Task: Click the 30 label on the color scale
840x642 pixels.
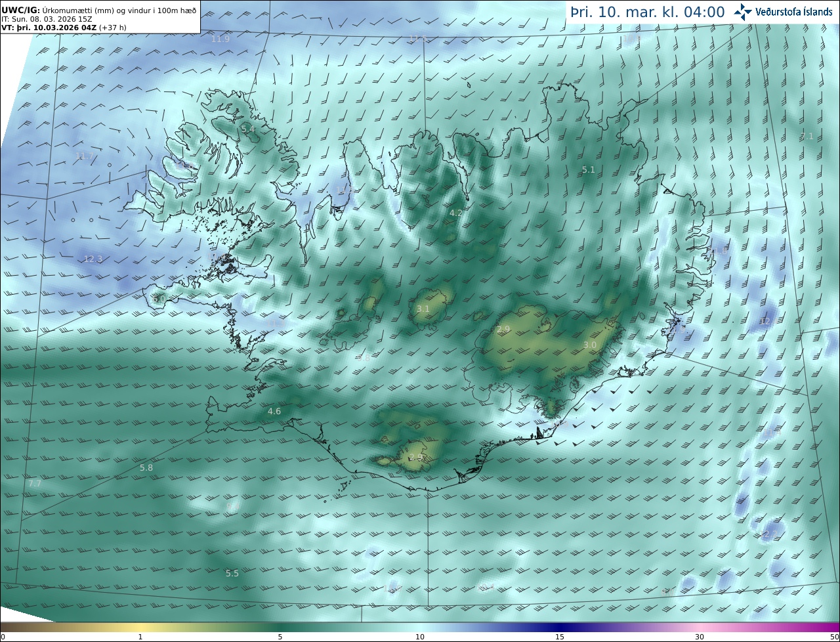Action: tap(700, 637)
